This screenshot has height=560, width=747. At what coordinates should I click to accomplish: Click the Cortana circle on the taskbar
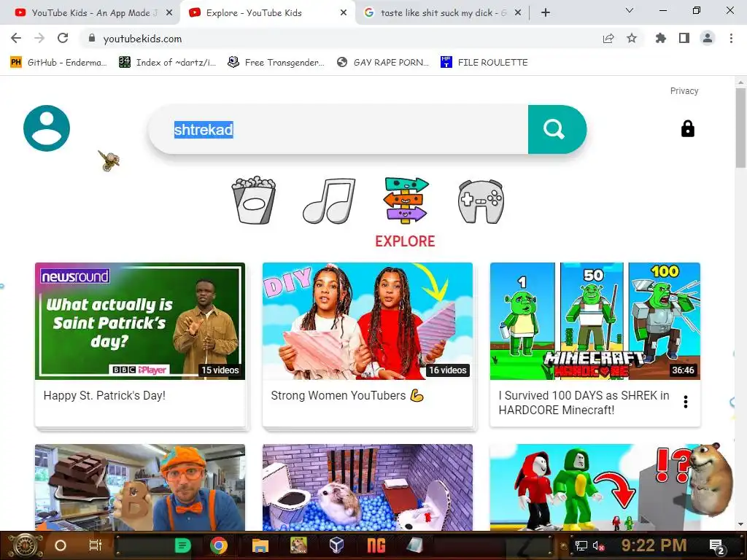pyautogui.click(x=61, y=545)
